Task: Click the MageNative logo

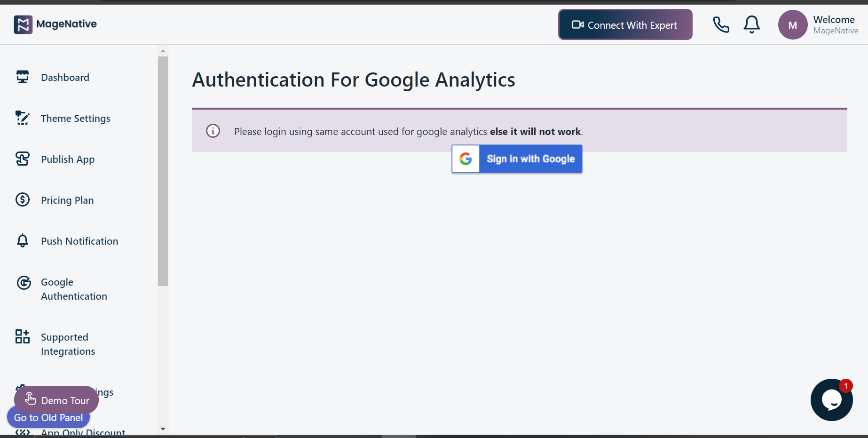Action: (x=55, y=24)
